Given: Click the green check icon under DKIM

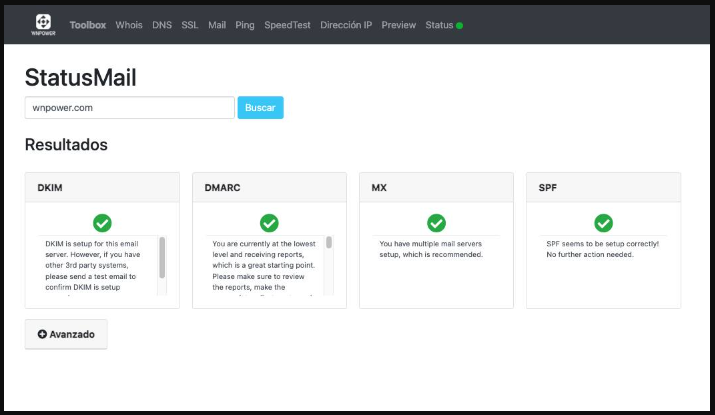Looking at the screenshot, I should [x=102, y=223].
